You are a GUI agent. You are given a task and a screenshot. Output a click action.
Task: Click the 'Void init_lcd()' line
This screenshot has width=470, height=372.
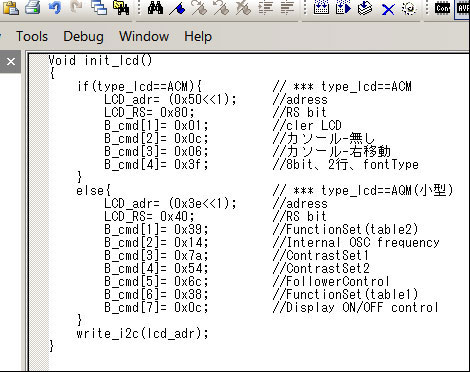pyautogui.click(x=100, y=61)
